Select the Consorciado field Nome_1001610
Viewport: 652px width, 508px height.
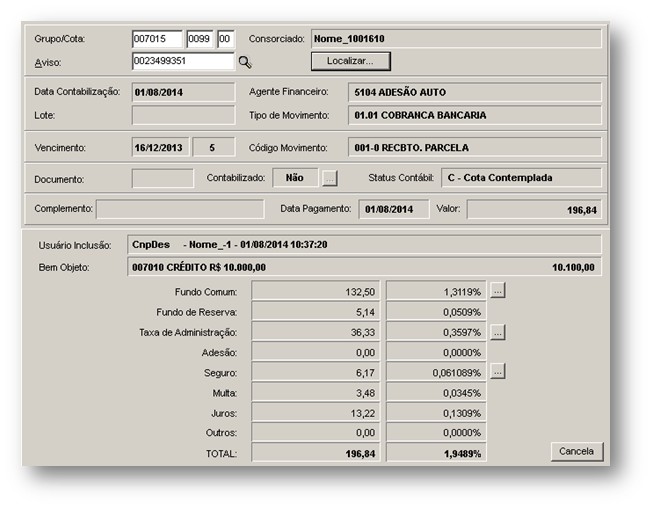[456, 39]
